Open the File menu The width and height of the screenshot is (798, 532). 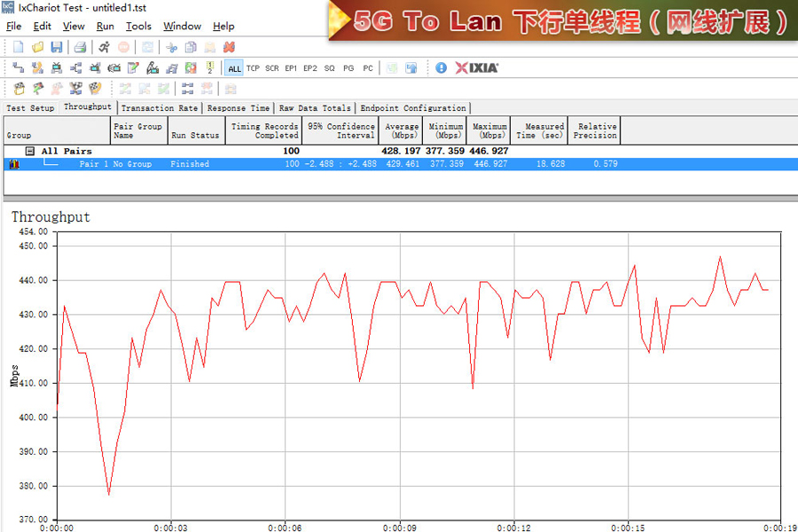click(14, 27)
